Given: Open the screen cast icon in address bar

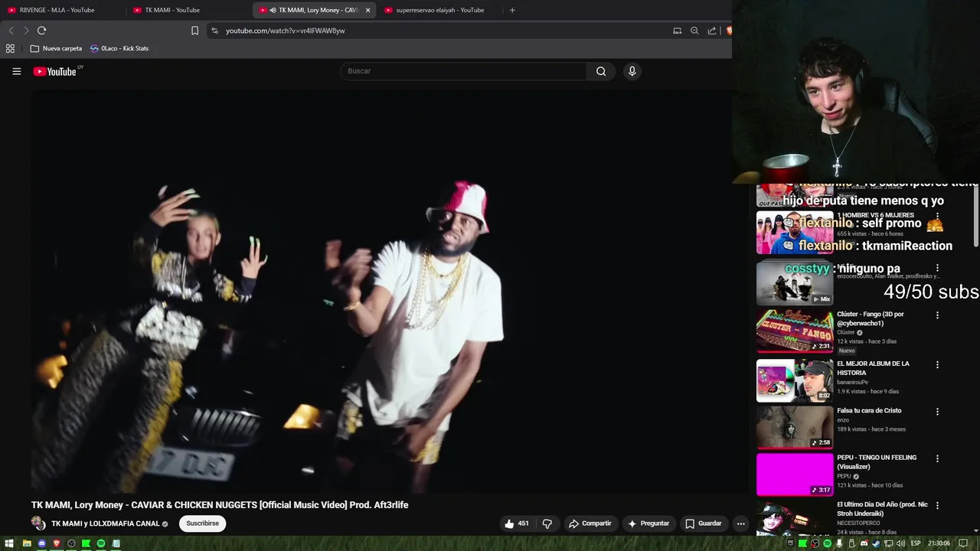Looking at the screenshot, I should click(677, 31).
